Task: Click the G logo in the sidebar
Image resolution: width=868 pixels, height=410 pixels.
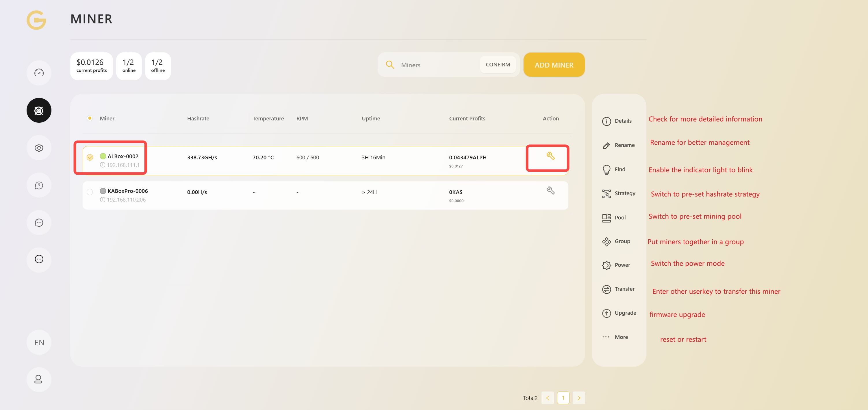Action: (36, 20)
